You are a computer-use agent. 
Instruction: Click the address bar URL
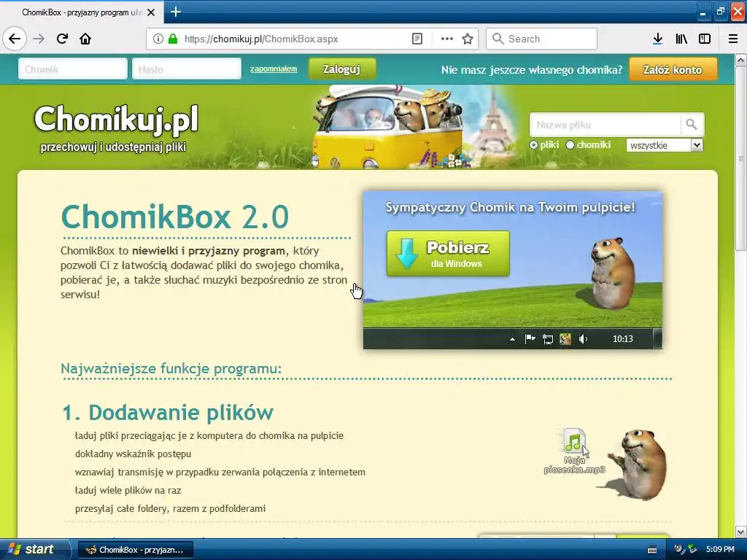click(261, 39)
